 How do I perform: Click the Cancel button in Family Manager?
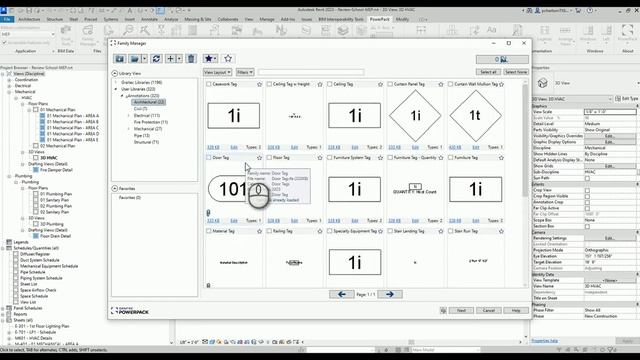click(489, 311)
